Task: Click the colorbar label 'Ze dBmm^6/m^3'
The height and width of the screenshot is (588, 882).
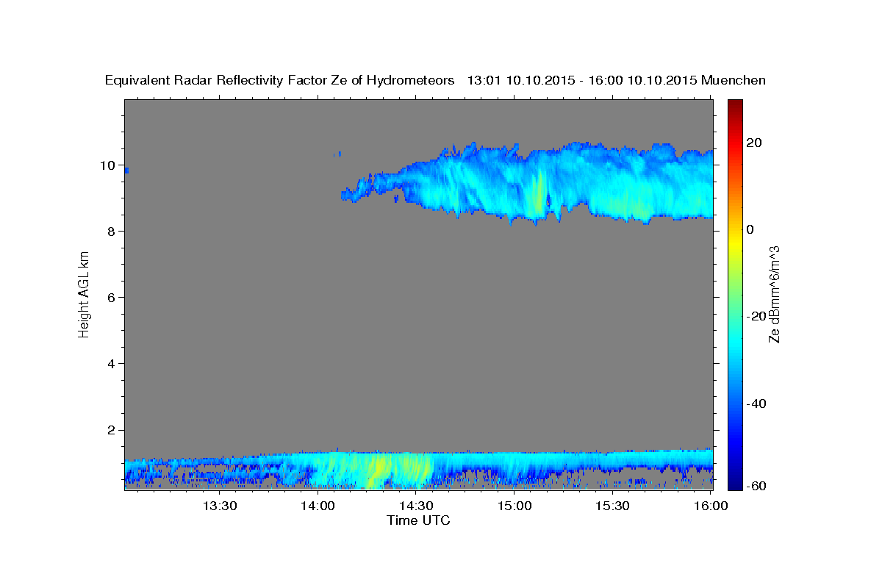Action: pos(774,294)
